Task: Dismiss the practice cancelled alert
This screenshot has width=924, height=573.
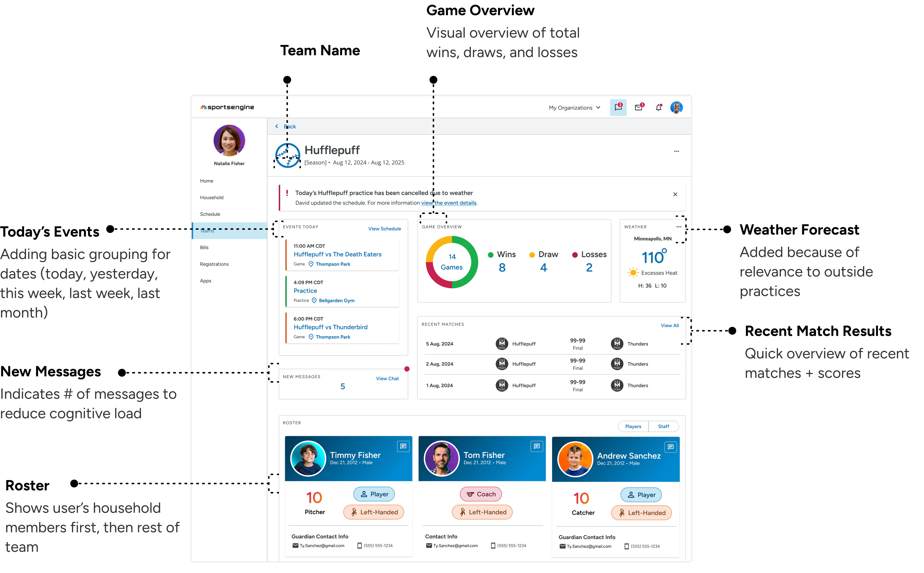Action: pyautogui.click(x=675, y=194)
